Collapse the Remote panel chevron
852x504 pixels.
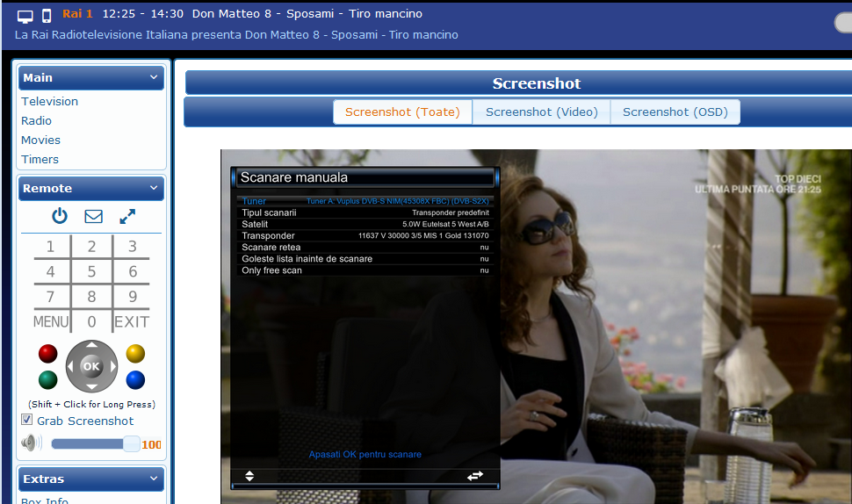(x=154, y=188)
